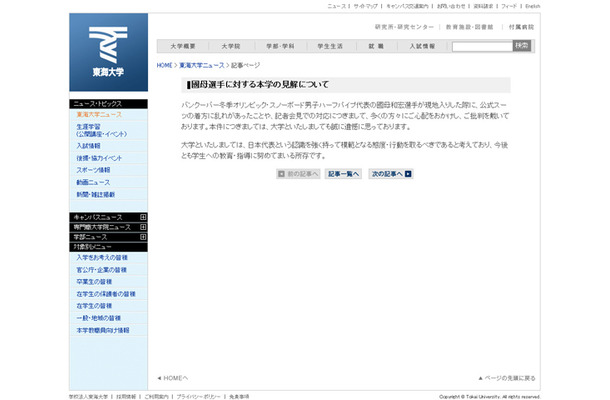Open the 大学概要 menu item

pyautogui.click(x=183, y=46)
